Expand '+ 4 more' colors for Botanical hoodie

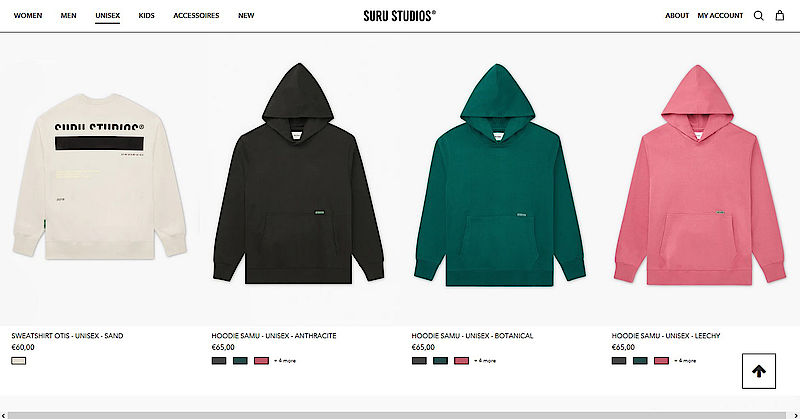(485, 361)
